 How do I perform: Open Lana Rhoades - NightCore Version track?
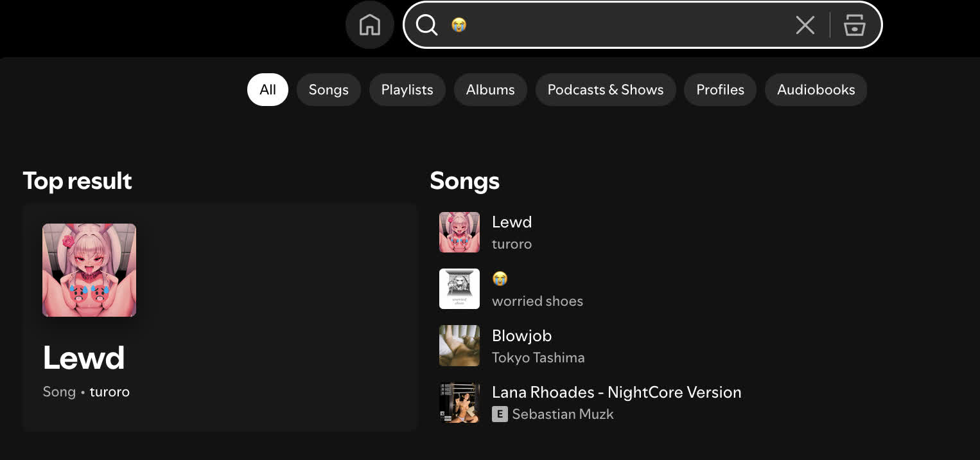pos(617,392)
